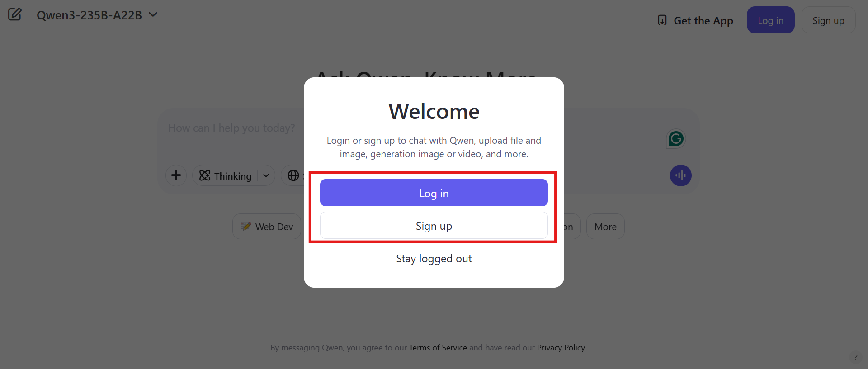The height and width of the screenshot is (369, 868).
Task: Click the globe web search icon
Action: pyautogui.click(x=293, y=175)
